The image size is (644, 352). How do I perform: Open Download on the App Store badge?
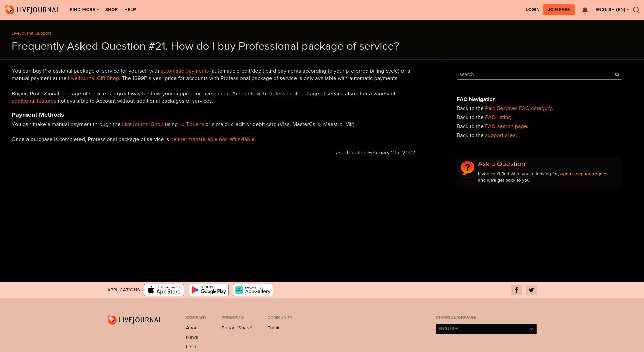click(164, 290)
